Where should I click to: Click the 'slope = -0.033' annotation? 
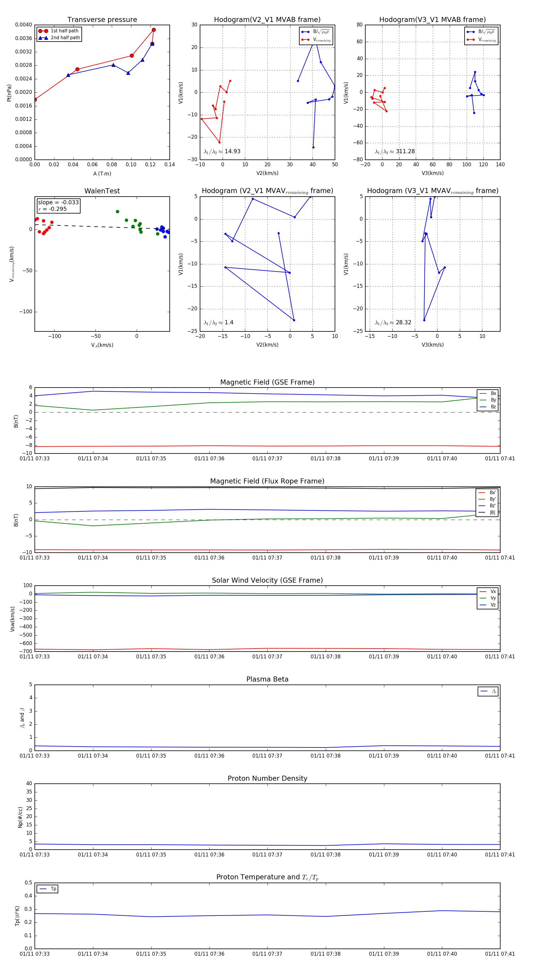coord(58,203)
